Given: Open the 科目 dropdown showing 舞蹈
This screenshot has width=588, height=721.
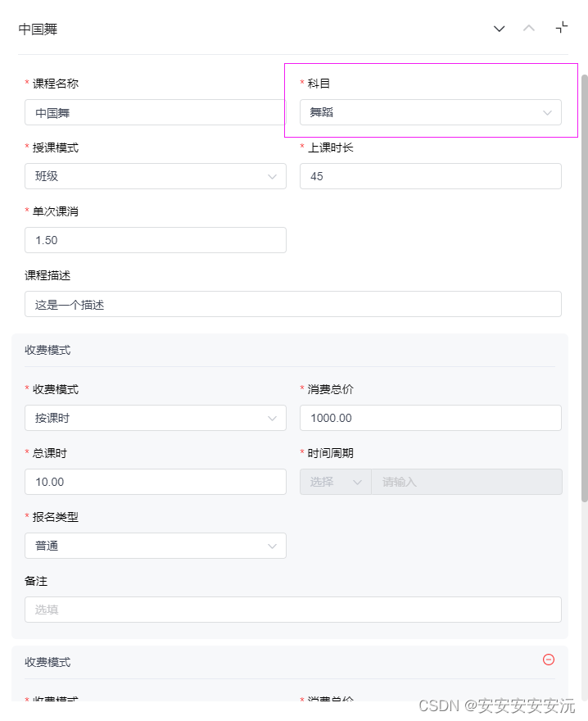Looking at the screenshot, I should 432,112.
